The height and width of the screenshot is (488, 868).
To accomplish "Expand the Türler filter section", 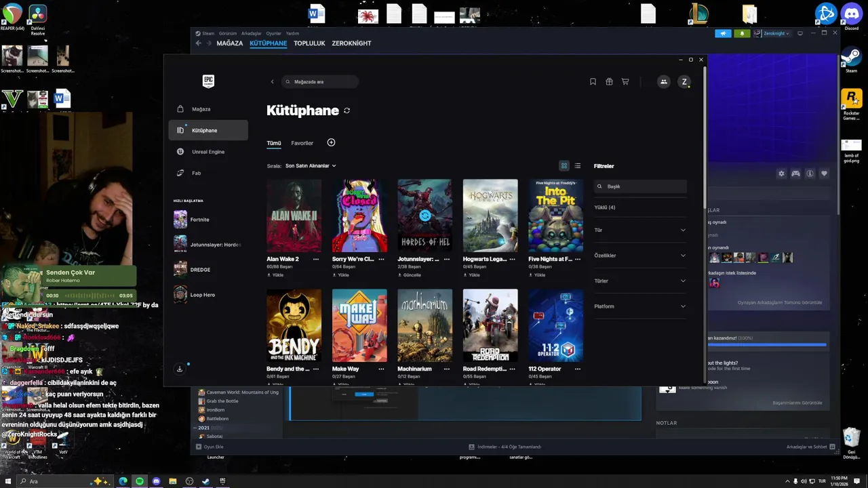I will coord(640,281).
